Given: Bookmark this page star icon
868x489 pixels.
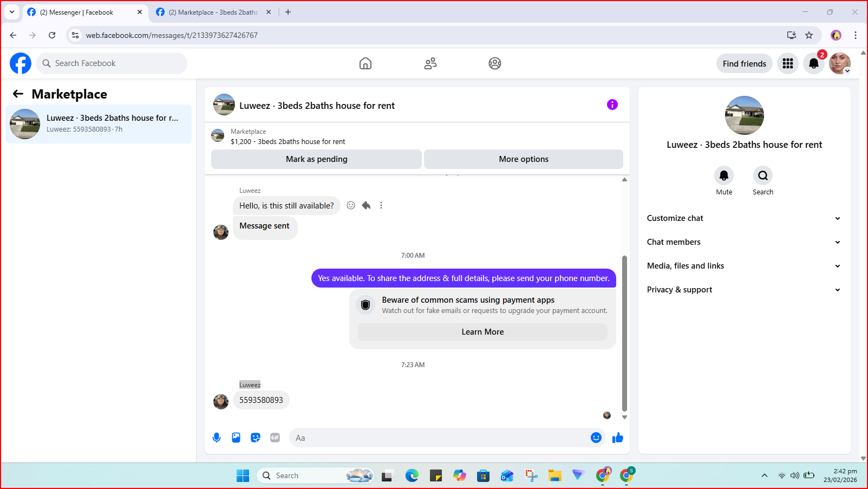Looking at the screenshot, I should (x=809, y=35).
